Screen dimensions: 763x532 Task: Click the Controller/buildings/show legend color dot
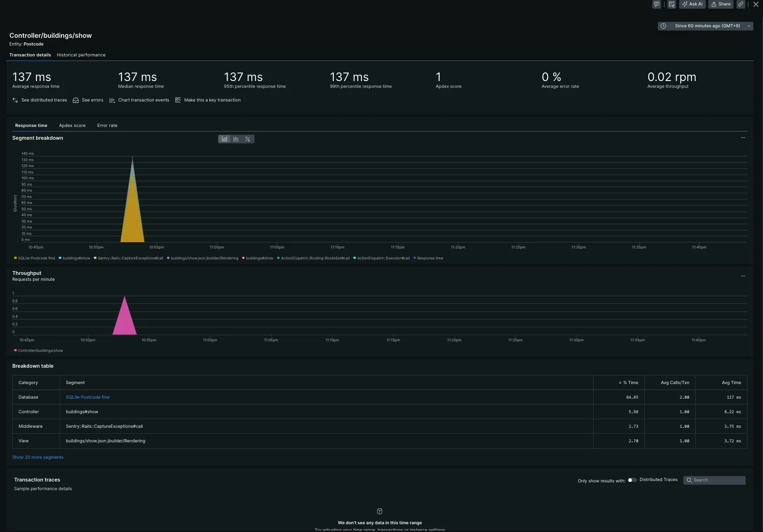point(15,350)
